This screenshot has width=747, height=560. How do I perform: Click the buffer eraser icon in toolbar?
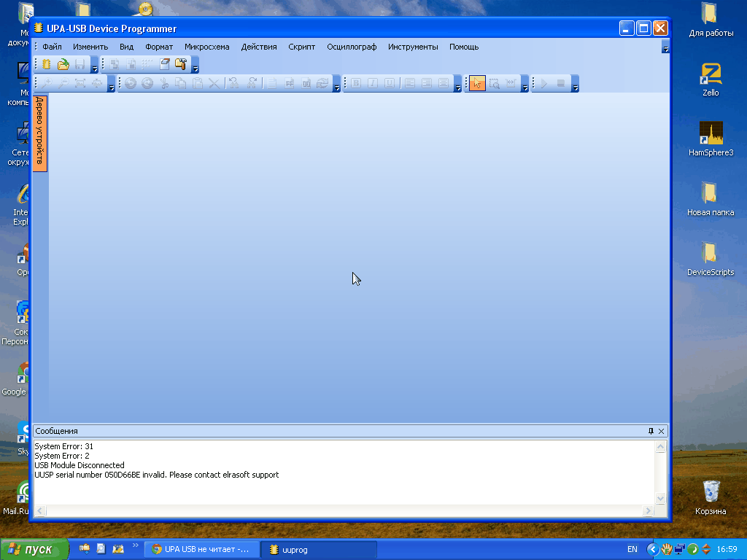click(x=165, y=64)
